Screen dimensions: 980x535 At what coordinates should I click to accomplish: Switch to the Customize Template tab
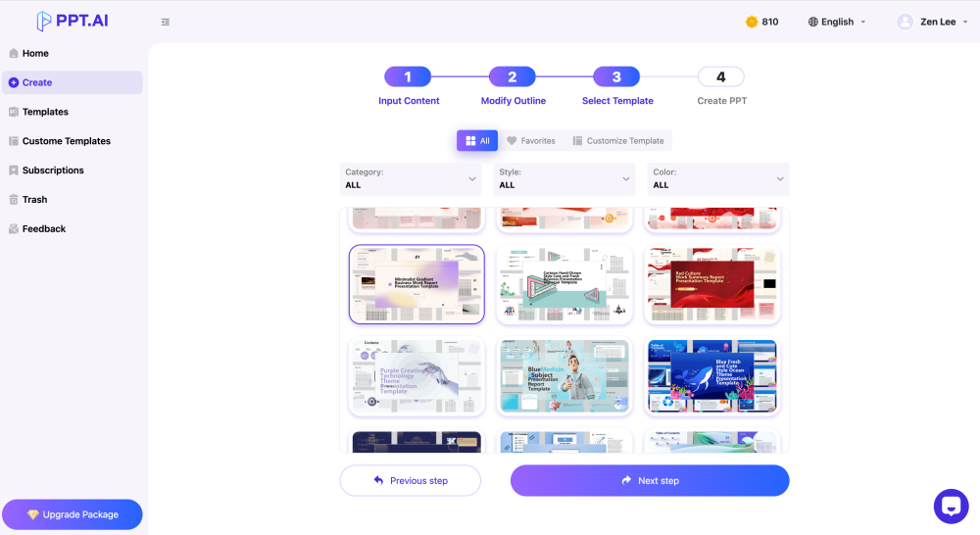coord(618,141)
